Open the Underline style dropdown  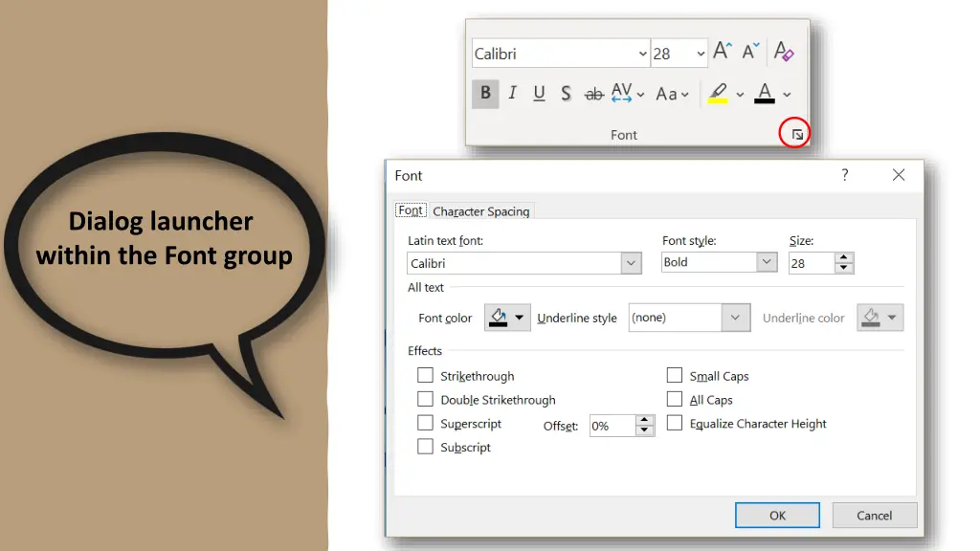tap(735, 318)
